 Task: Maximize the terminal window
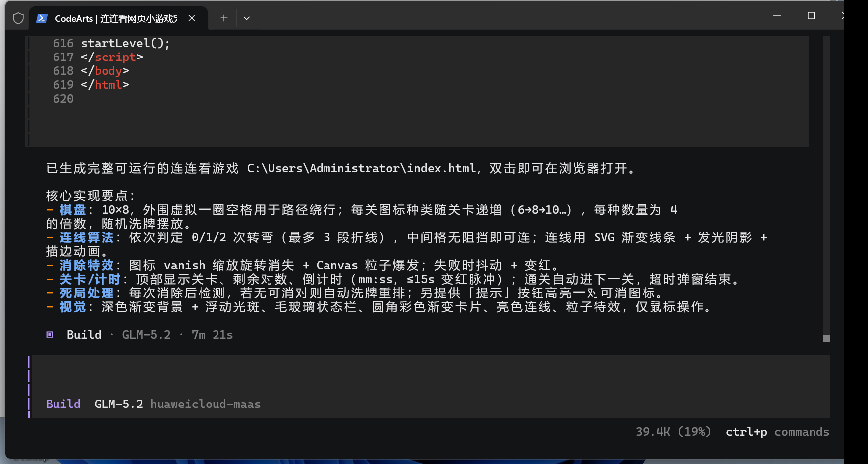click(811, 16)
